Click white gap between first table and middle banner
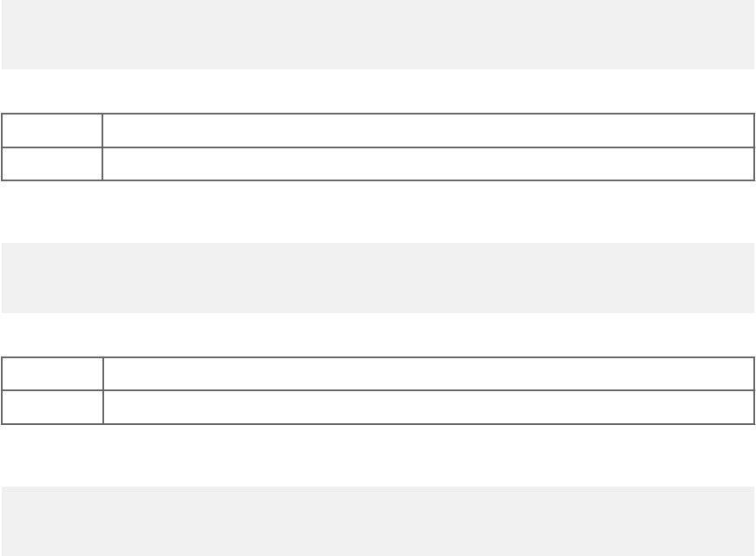The image size is (756, 556). tap(378, 212)
